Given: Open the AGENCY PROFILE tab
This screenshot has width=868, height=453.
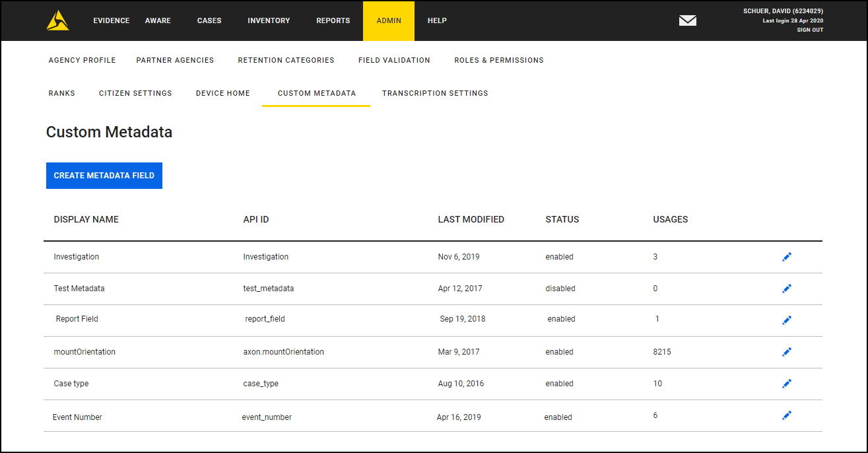Looking at the screenshot, I should [82, 60].
